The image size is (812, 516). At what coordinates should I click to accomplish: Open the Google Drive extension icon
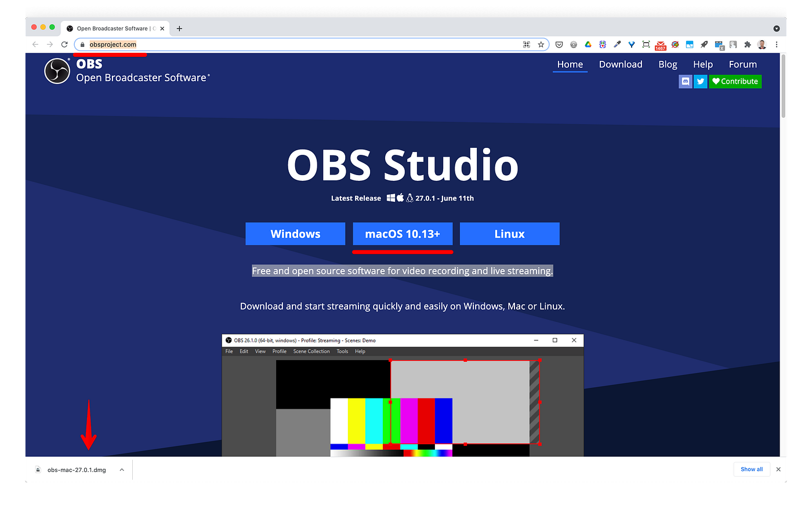[588, 45]
